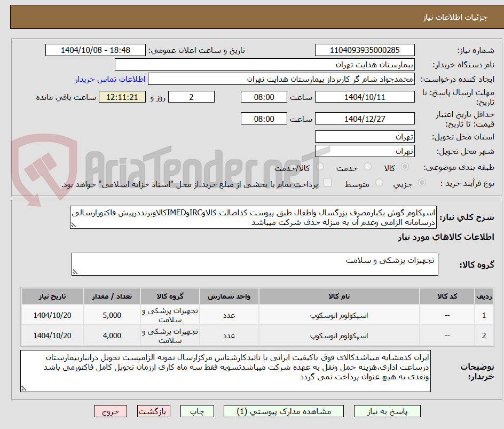
Task: Click the خروج exit button
Action: click(x=111, y=411)
